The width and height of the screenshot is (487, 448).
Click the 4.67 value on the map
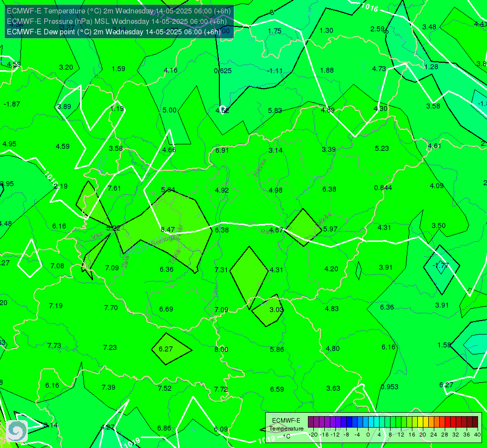coord(276,230)
